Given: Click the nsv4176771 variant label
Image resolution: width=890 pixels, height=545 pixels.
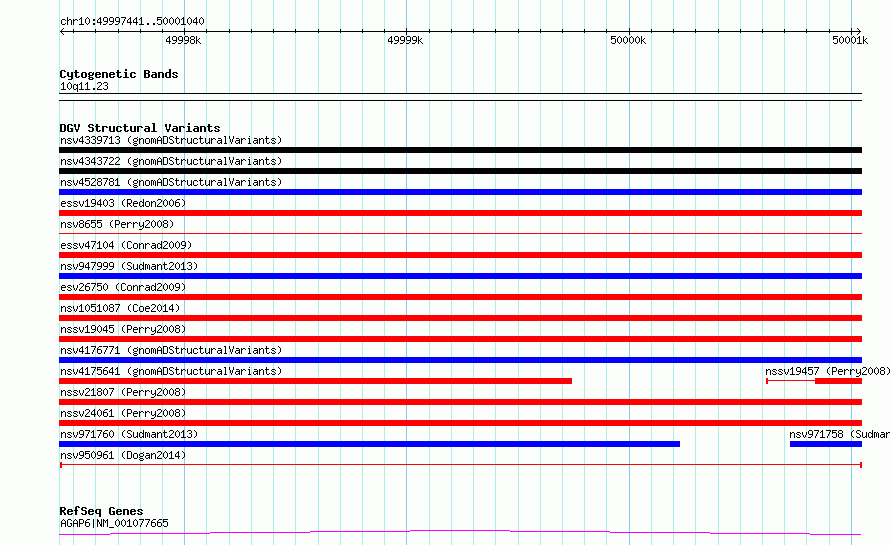Looking at the screenshot, I should coord(171,350).
